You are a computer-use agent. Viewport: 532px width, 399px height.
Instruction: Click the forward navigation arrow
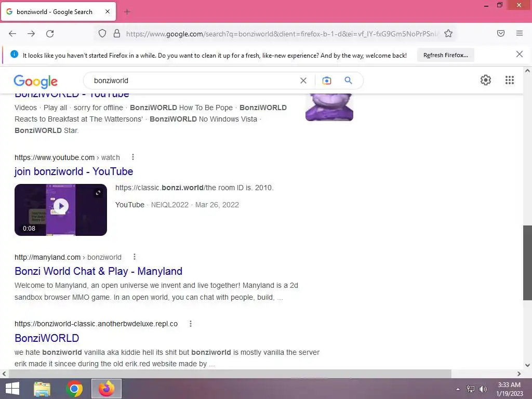click(x=31, y=34)
